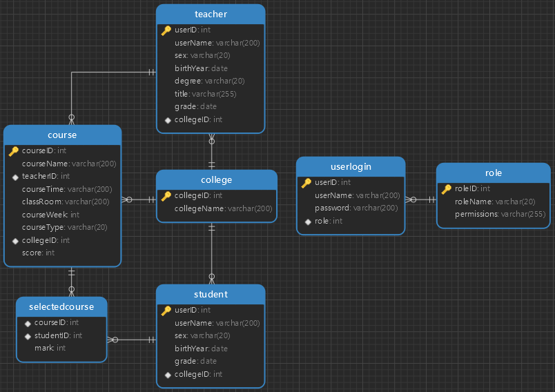This screenshot has height=392, width=555.
Task: Click the title: varchar(255) field
Action: pos(205,94)
